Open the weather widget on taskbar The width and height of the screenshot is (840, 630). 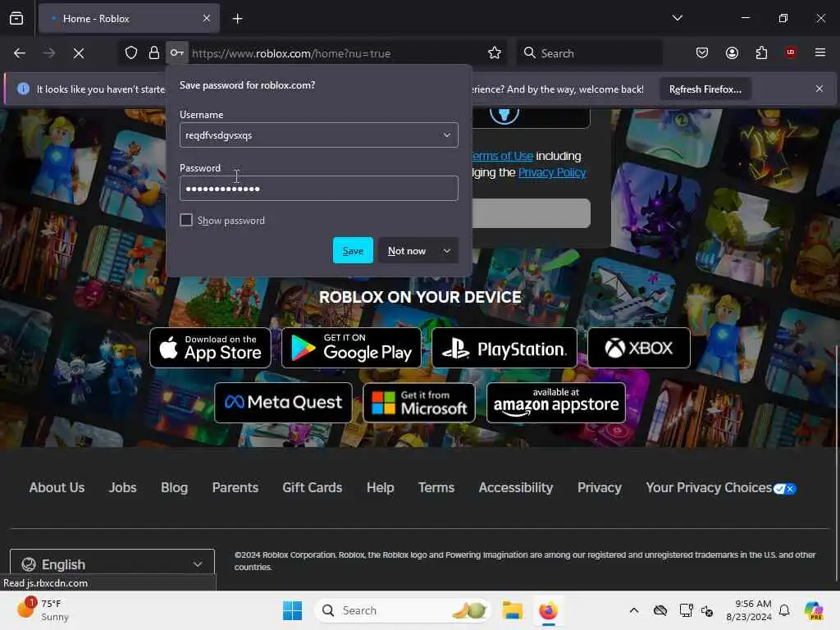[x=43, y=610]
